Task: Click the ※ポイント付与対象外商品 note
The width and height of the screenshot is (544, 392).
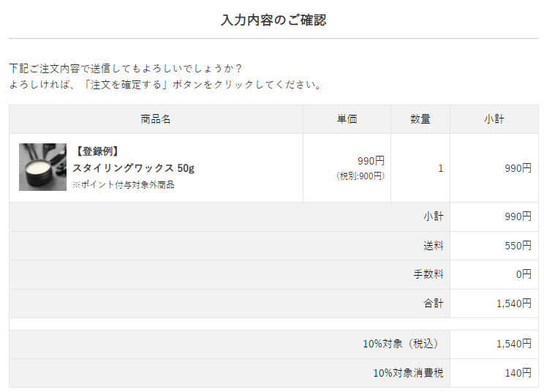Action: tap(123, 185)
